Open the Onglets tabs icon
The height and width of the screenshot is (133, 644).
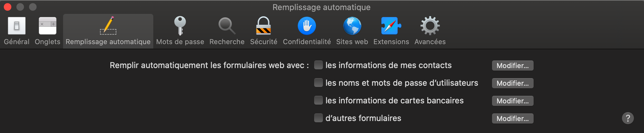point(47,26)
